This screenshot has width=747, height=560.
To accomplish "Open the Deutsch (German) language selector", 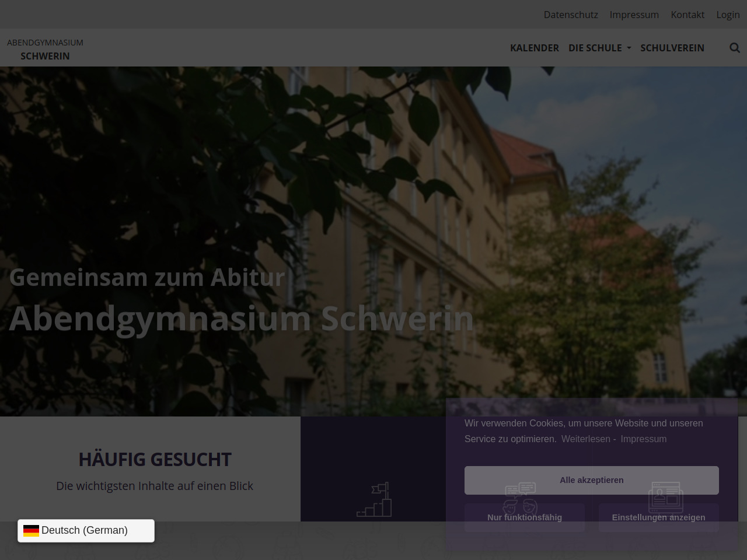I will pos(86,530).
